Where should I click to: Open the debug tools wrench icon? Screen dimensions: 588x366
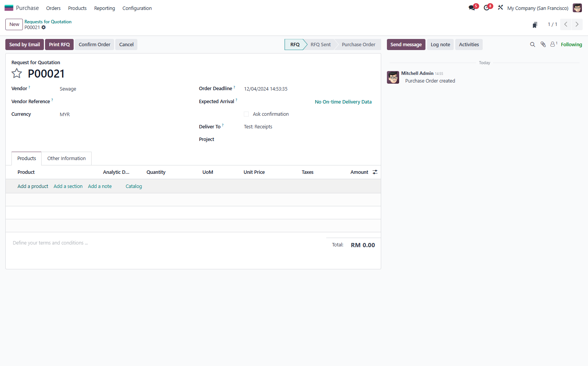click(x=500, y=7)
